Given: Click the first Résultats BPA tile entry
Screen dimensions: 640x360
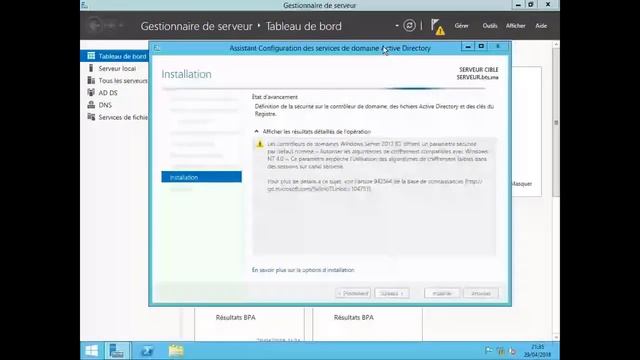Looking at the screenshot, I should click(236, 317).
